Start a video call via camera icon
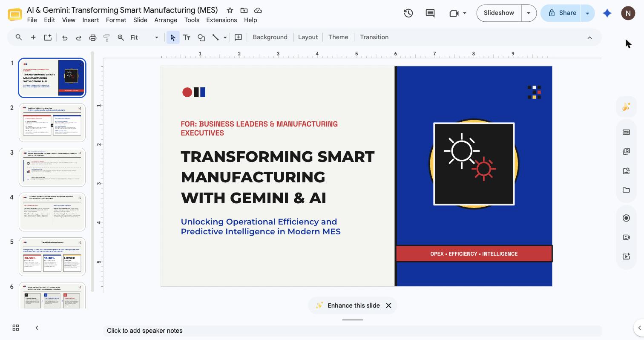 point(454,13)
